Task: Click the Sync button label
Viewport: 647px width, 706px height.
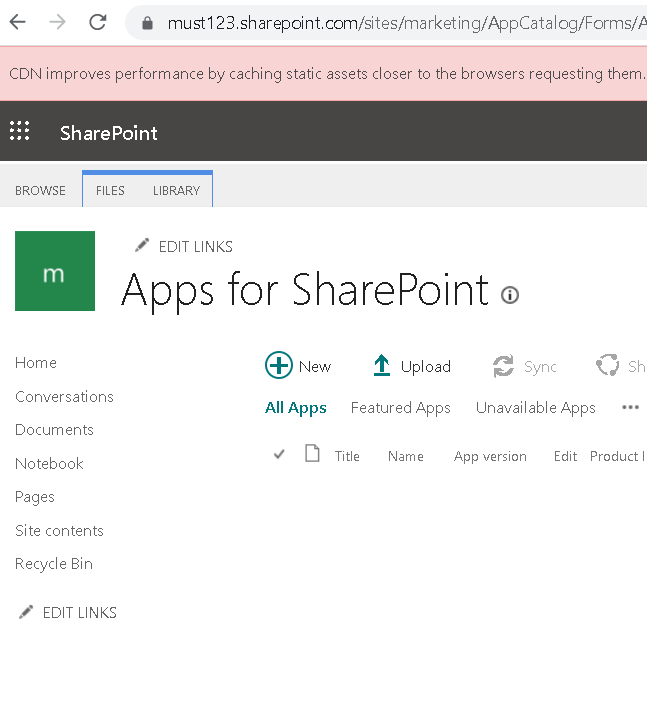Action: click(540, 367)
